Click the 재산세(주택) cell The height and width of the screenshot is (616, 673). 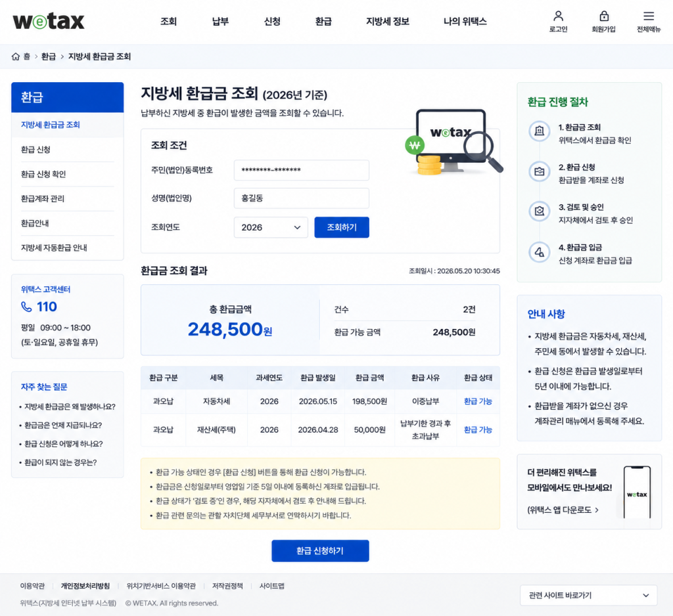216,429
